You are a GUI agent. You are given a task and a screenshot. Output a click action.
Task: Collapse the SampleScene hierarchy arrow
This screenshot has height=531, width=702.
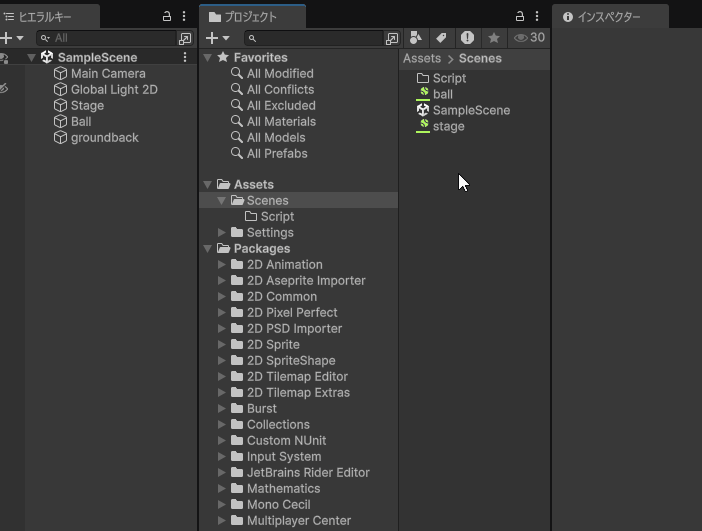point(31,57)
